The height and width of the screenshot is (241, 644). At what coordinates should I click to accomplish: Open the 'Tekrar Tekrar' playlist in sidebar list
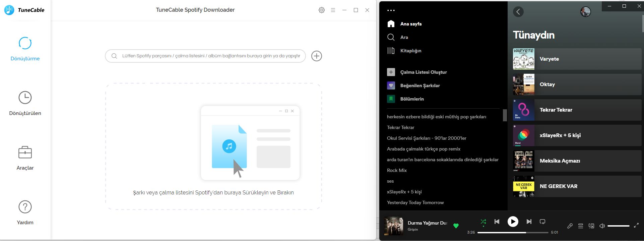pyautogui.click(x=400, y=127)
